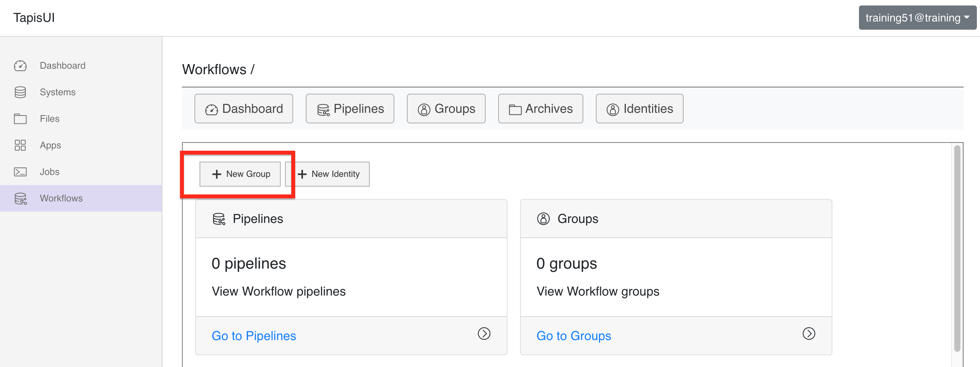Click the TapisUI brand title
The image size is (980, 367).
[x=34, y=18]
